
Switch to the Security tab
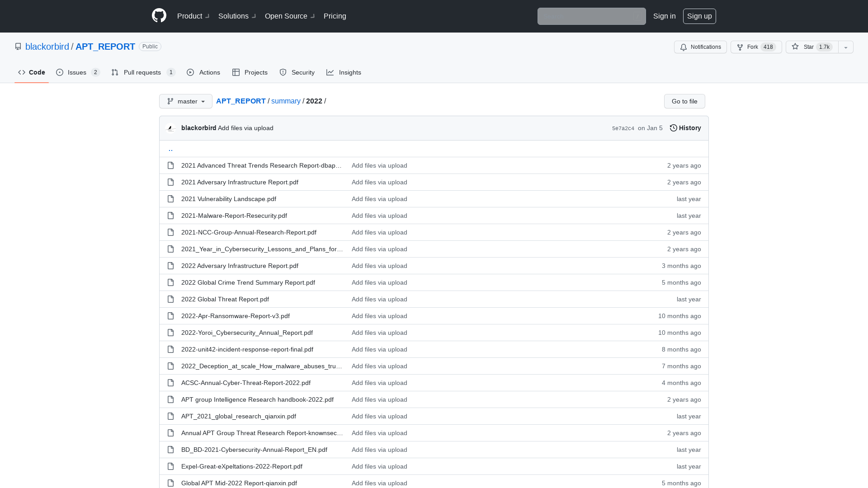(297, 72)
